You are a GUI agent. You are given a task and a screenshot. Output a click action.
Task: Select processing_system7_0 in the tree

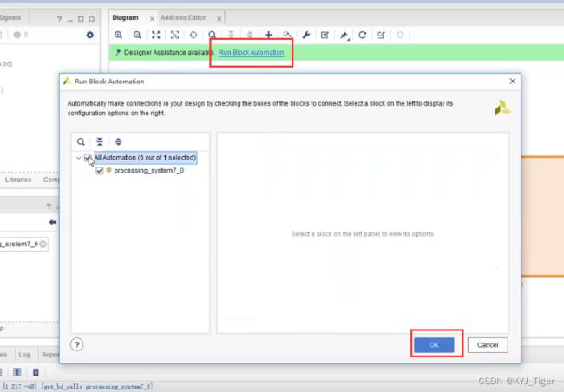[149, 171]
